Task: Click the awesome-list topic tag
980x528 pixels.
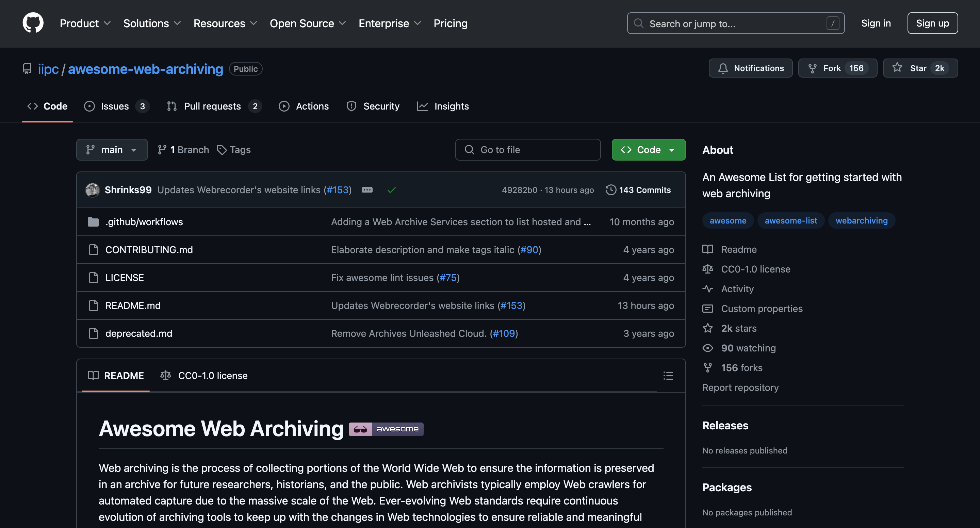Action: tap(791, 221)
